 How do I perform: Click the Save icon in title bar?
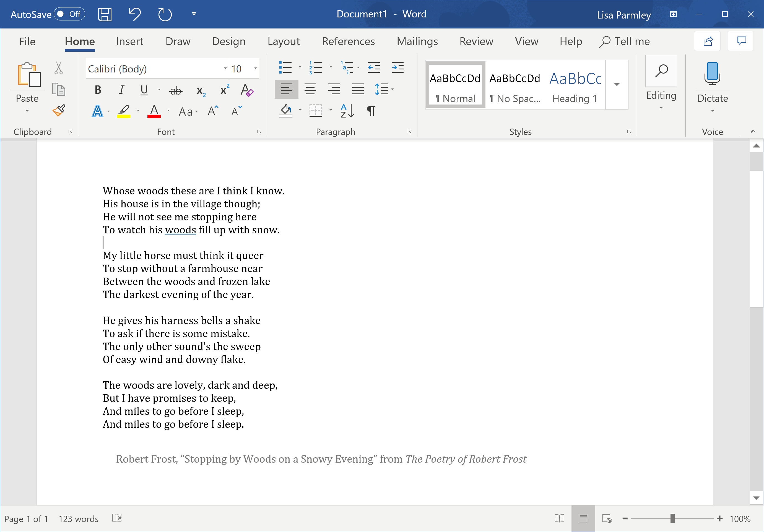105,14
